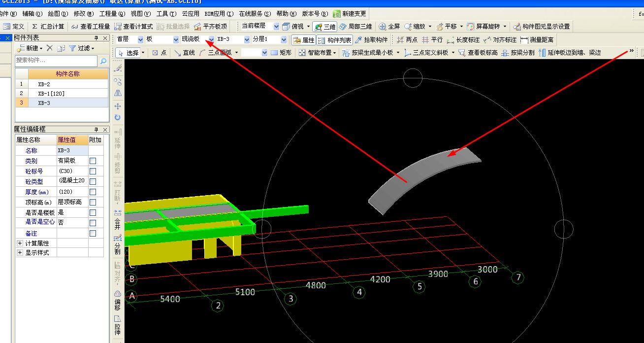Choose the 点 point draw tool

pos(159,52)
